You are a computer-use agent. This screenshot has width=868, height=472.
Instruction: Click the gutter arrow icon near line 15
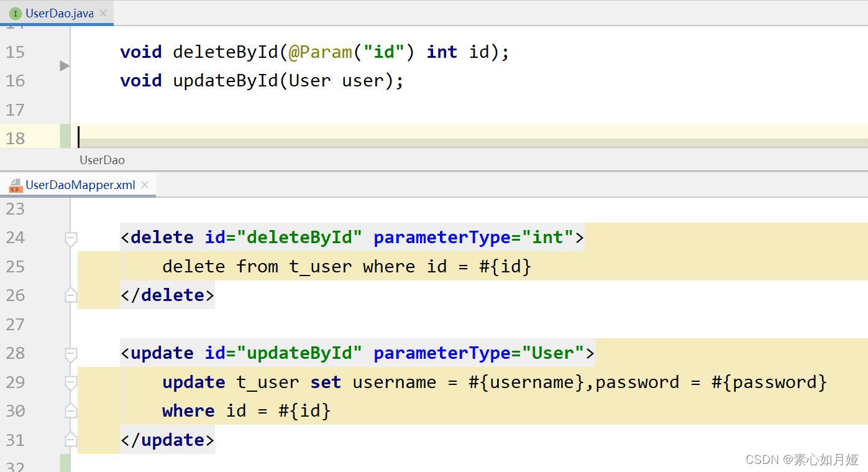point(65,65)
